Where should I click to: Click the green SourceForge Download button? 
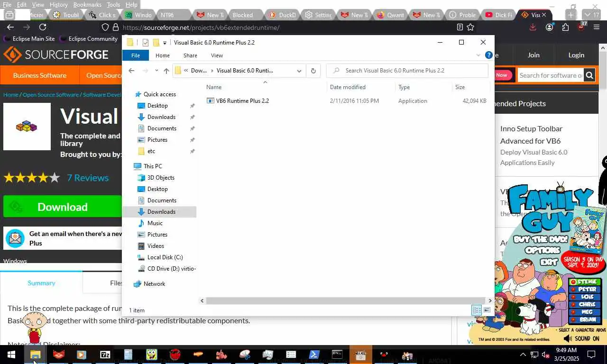pos(63,207)
